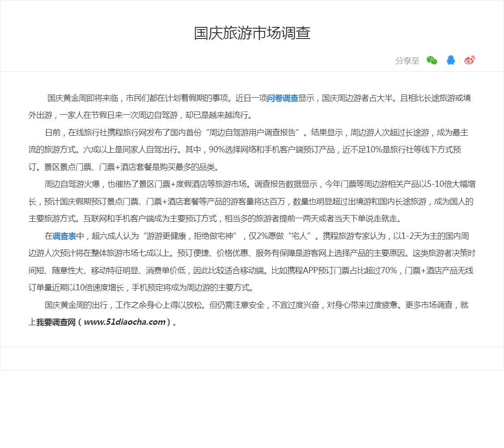Click the www.51diaocha.com site address
Screen dimensions: 504x448
coord(125,322)
